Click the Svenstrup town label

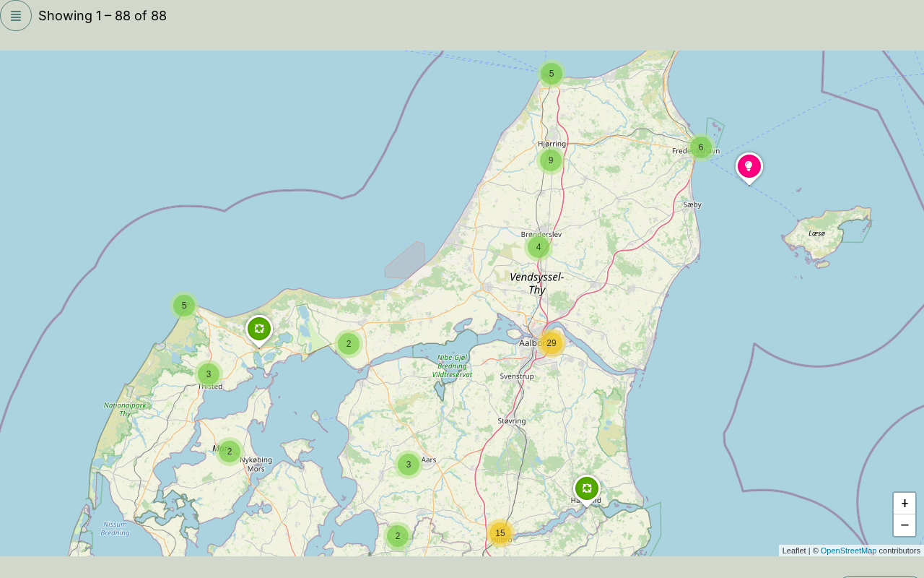pos(517,376)
